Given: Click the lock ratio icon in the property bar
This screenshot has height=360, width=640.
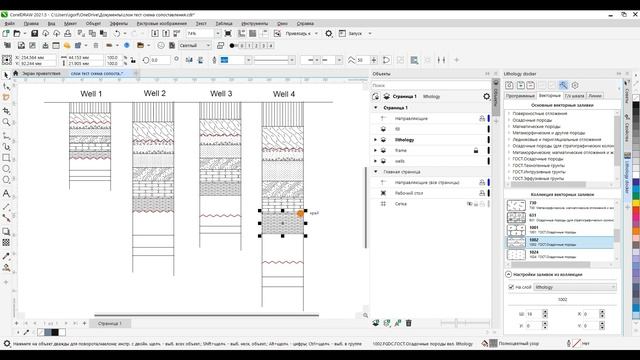Looking at the screenshot, I should pyautogui.click(x=133, y=60).
